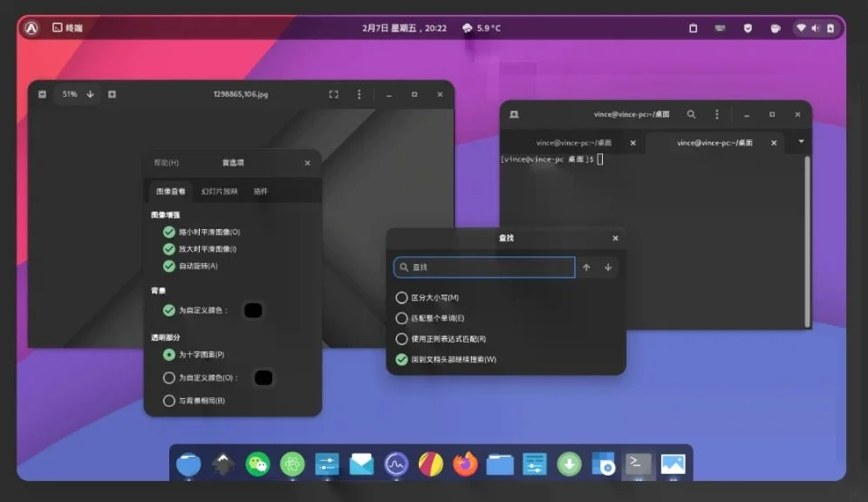The width and height of the screenshot is (868, 502).
Task: Launch Inkscape from the dock
Action: (222, 465)
